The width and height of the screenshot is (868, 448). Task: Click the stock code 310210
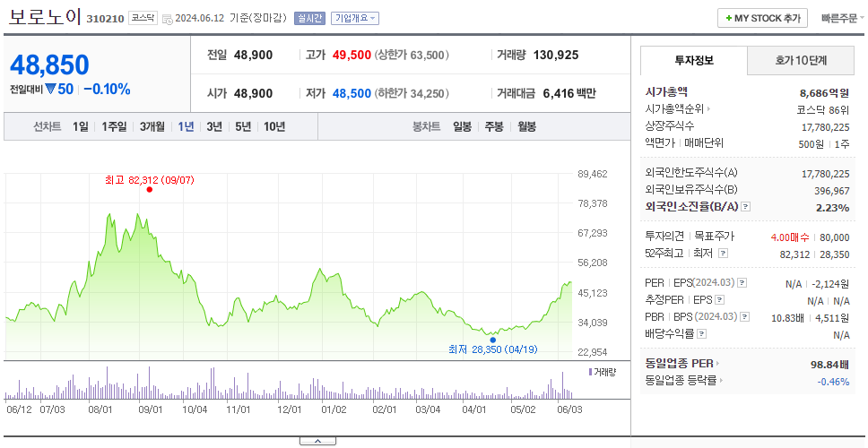pyautogui.click(x=105, y=19)
